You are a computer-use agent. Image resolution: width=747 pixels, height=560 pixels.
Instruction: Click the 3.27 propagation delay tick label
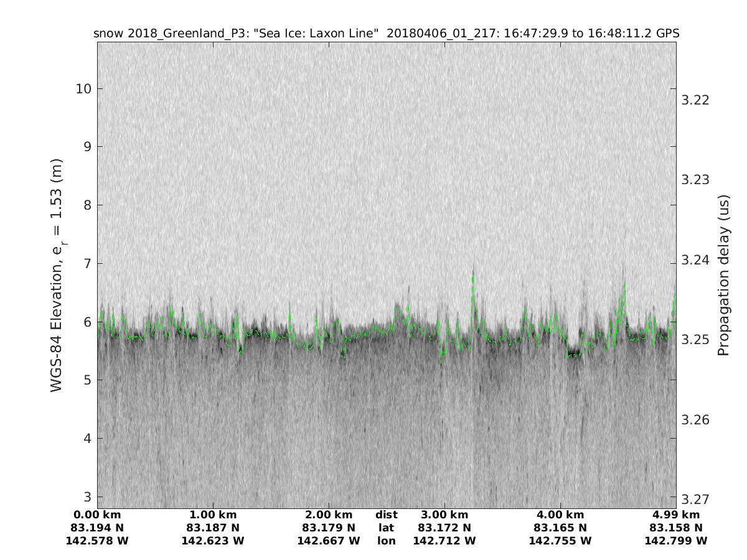tap(695, 499)
